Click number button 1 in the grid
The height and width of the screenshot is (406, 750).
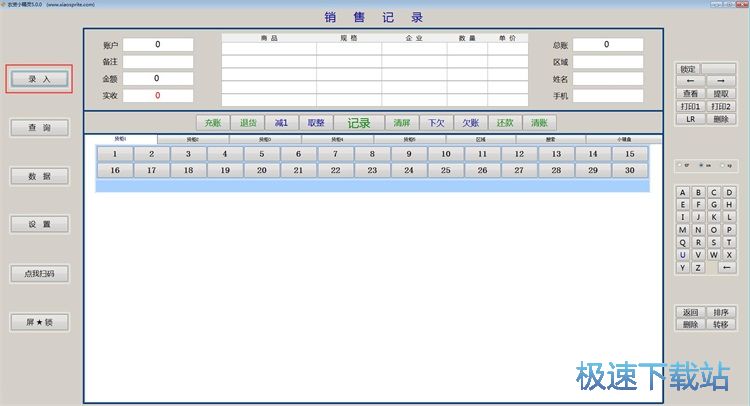click(x=115, y=154)
